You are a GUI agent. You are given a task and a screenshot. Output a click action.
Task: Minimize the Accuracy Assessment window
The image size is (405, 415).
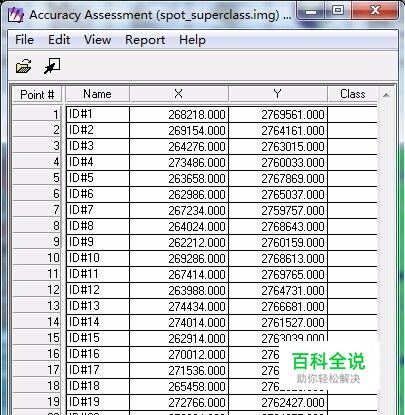point(311,12)
